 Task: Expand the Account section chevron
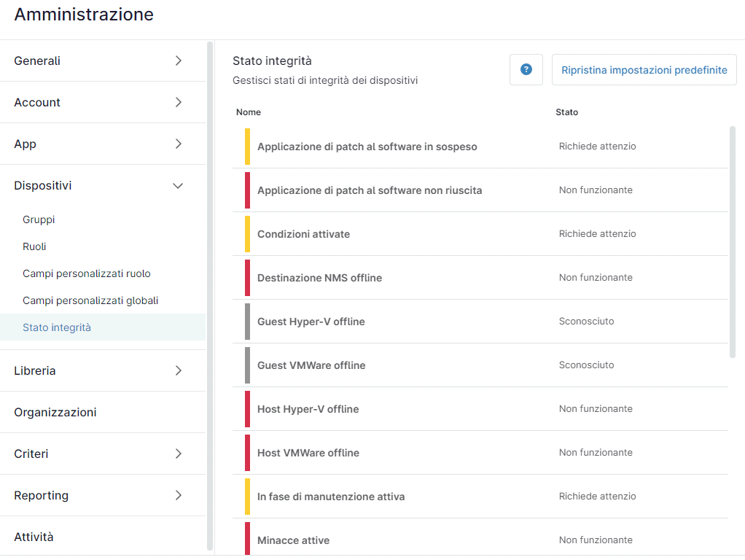point(179,102)
